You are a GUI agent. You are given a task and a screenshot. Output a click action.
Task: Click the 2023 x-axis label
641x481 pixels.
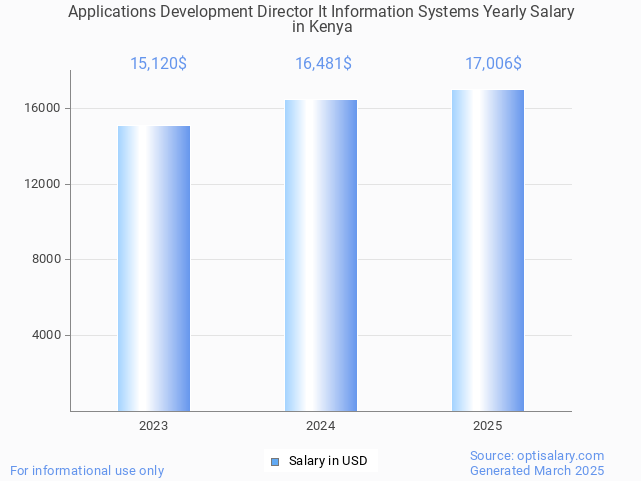(154, 426)
